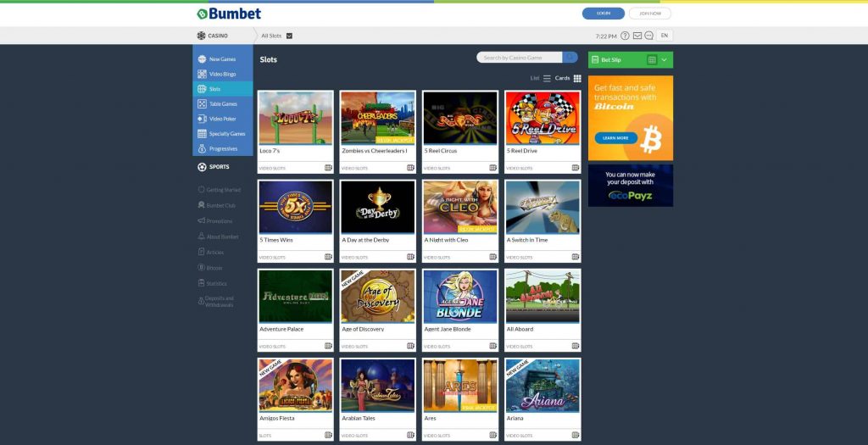The width and height of the screenshot is (868, 445).
Task: Click the grid icon on 5 Reel Drive card
Action: (576, 168)
